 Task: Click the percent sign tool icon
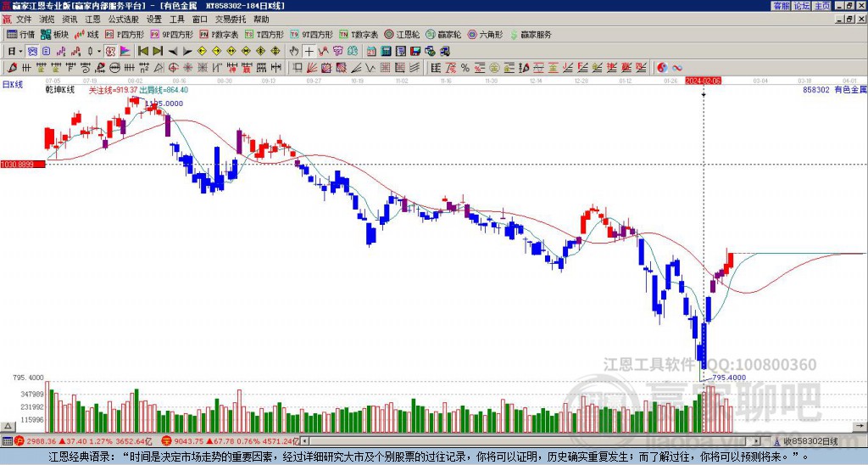[465, 68]
